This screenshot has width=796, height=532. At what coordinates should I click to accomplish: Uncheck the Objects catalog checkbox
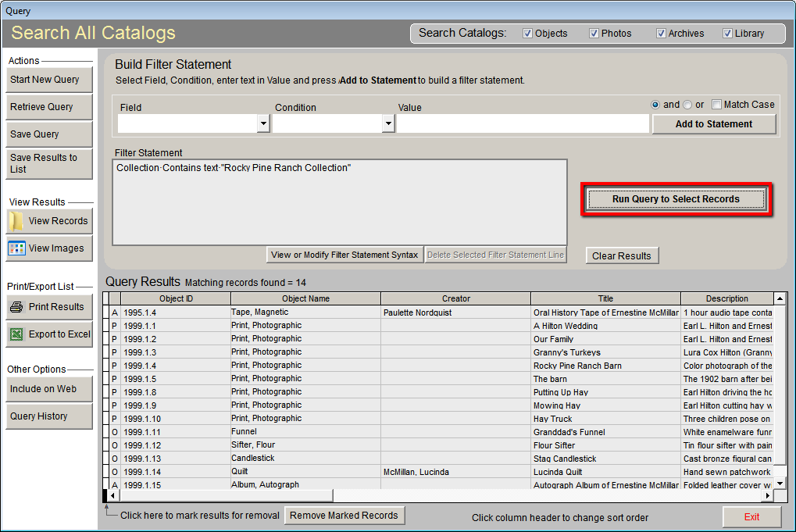[528, 34]
